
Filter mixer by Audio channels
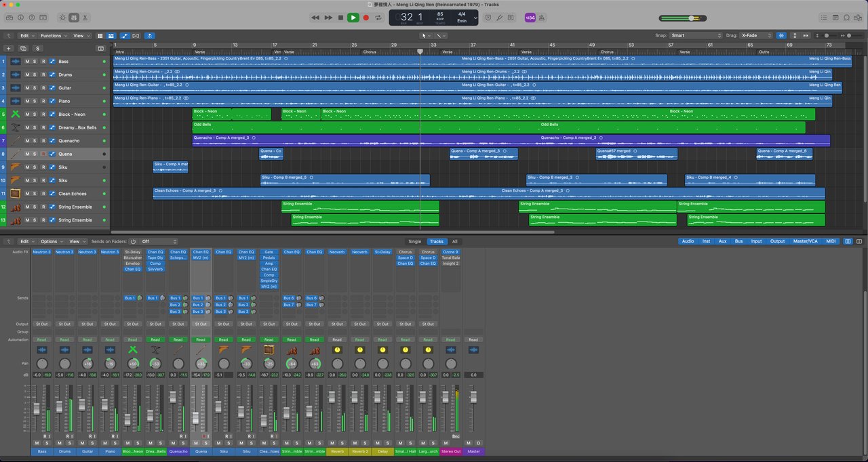tap(688, 241)
